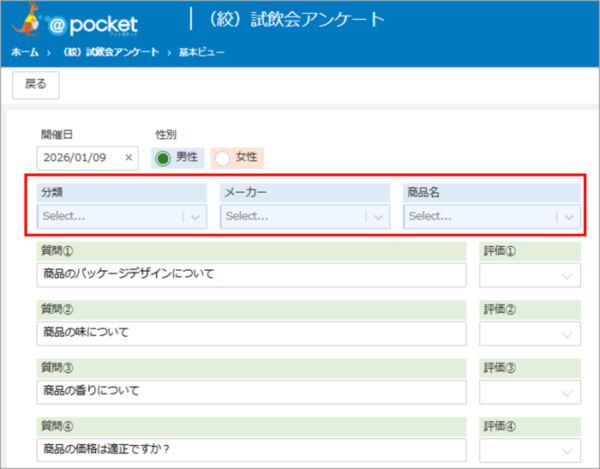Expand the 評価③ dropdown
The image size is (600, 469).
[x=530, y=392]
